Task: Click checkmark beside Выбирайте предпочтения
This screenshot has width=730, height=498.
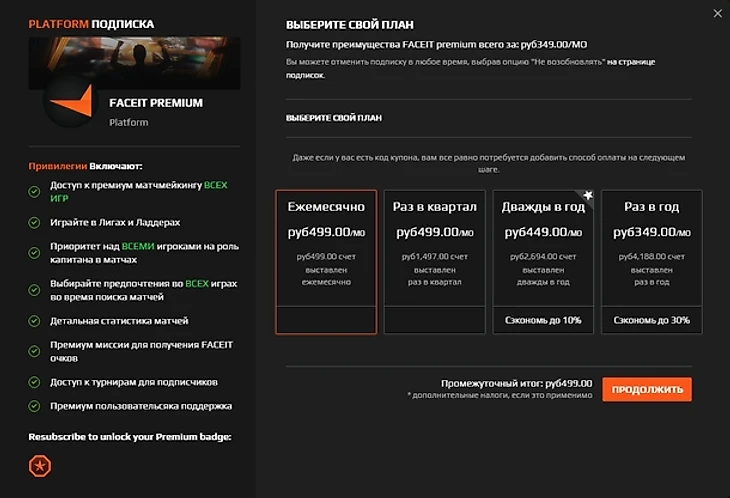Action: click(x=34, y=290)
